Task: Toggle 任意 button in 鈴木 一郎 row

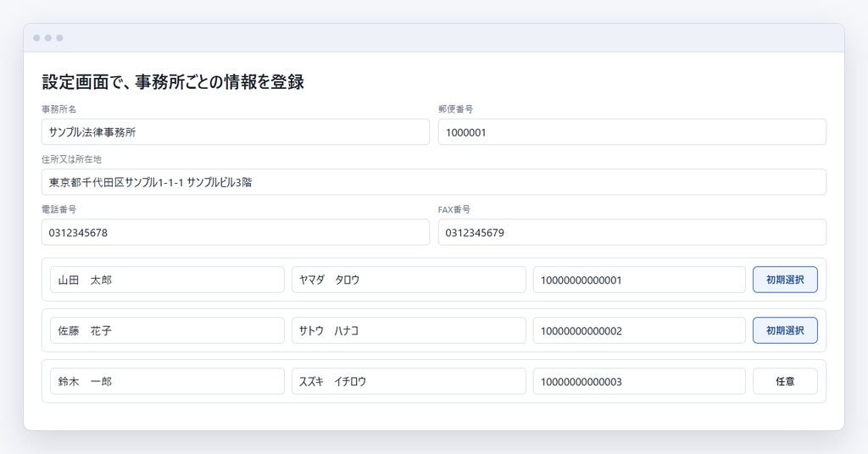Action: [785, 381]
